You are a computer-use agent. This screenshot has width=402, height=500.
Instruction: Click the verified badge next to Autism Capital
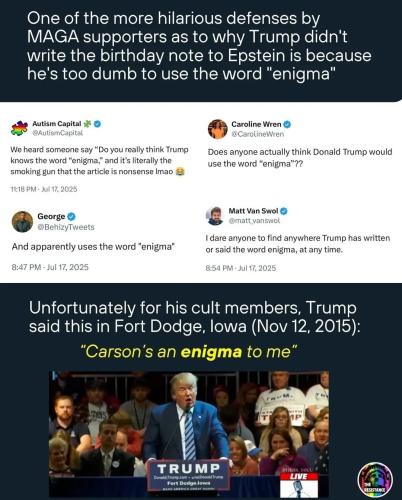point(97,124)
